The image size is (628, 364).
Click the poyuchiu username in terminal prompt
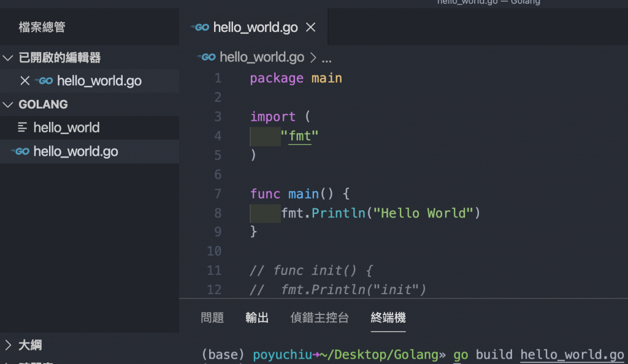[x=282, y=355]
